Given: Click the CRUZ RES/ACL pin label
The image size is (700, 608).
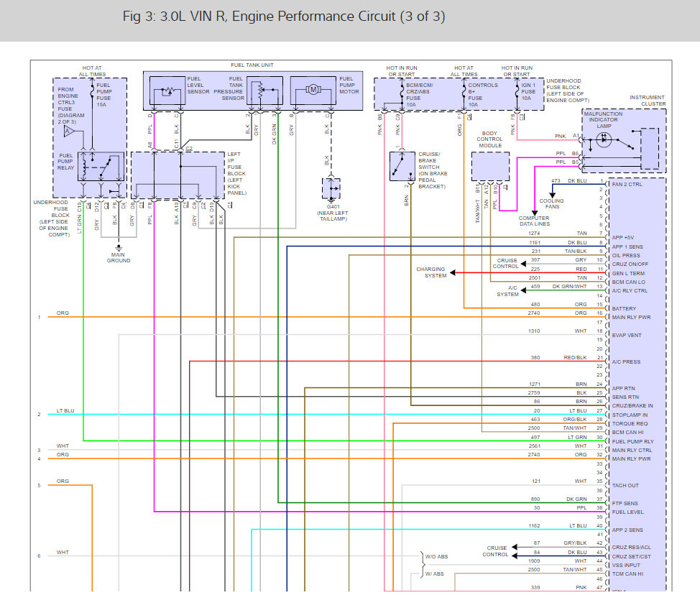Looking at the screenshot, I should click(631, 548).
